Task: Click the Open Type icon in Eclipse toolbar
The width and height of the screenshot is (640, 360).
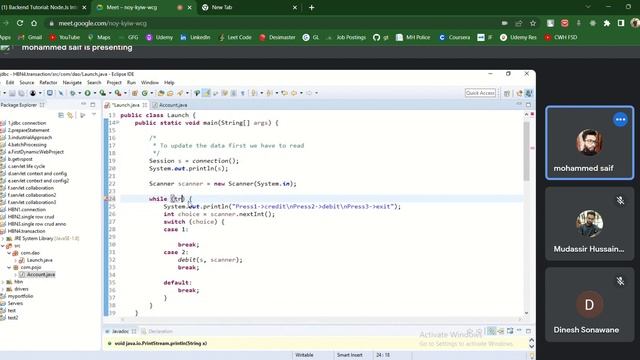Action: pos(160,93)
